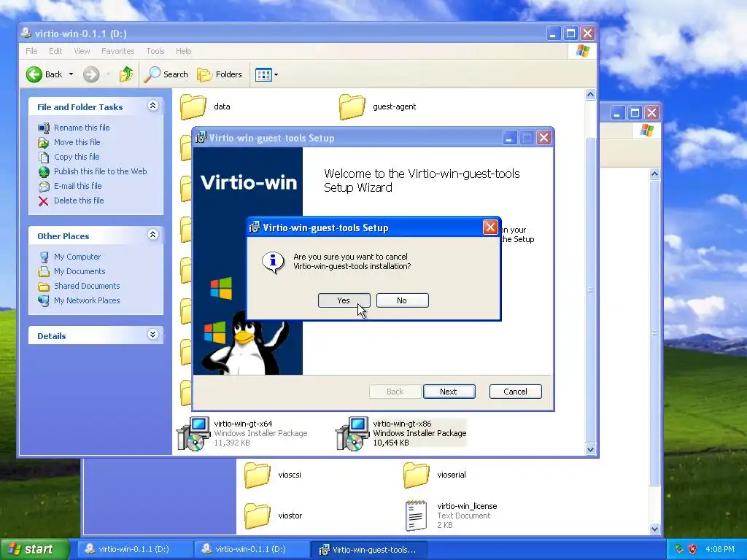Switch to first virtio-win-0.1.1 (D:) taskbar button
747x560 pixels.
(x=135, y=549)
